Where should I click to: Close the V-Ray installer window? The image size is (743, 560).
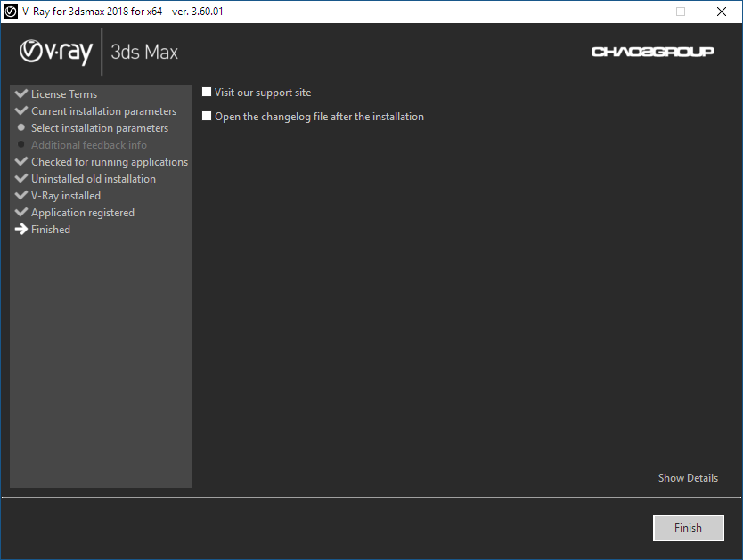pos(722,12)
